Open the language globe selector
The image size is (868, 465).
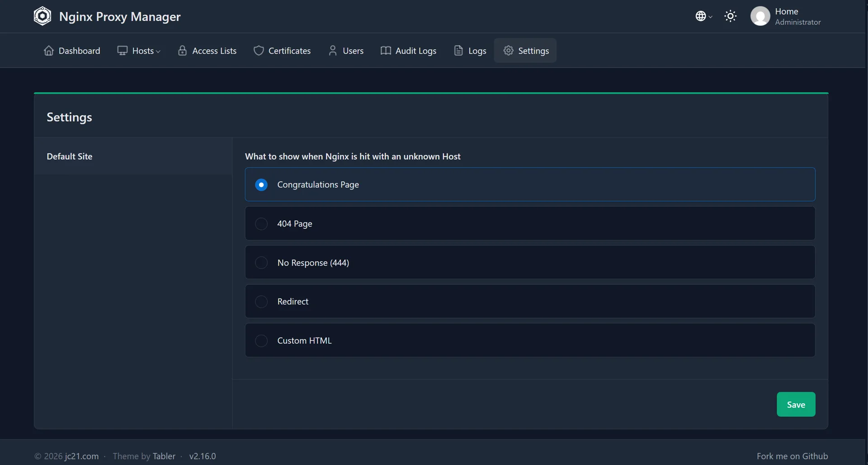coord(703,16)
